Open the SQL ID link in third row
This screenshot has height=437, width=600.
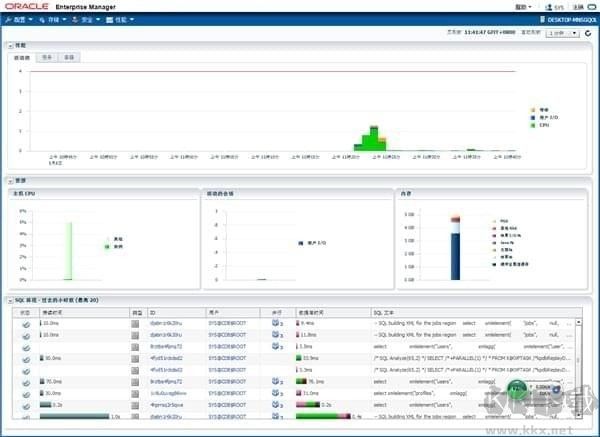point(166,347)
